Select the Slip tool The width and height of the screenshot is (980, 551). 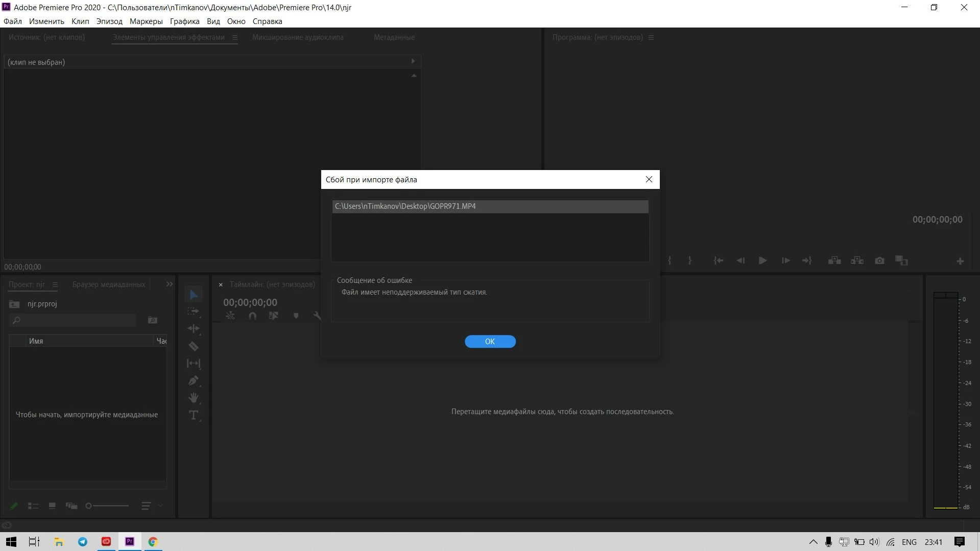click(x=194, y=363)
